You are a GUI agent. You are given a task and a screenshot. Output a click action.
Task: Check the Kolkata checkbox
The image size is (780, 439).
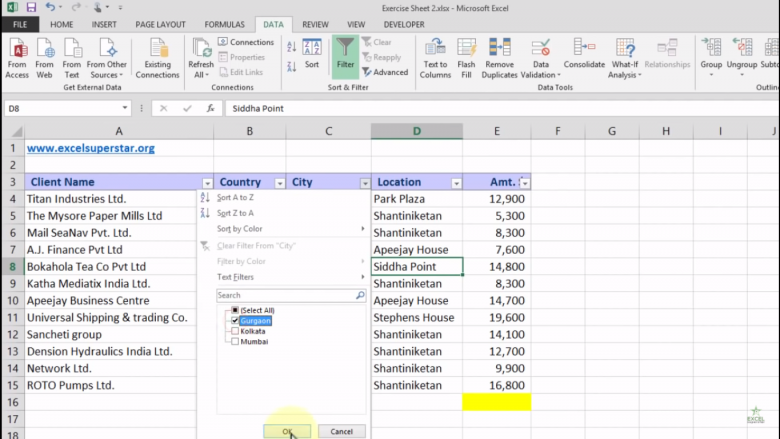pos(235,331)
